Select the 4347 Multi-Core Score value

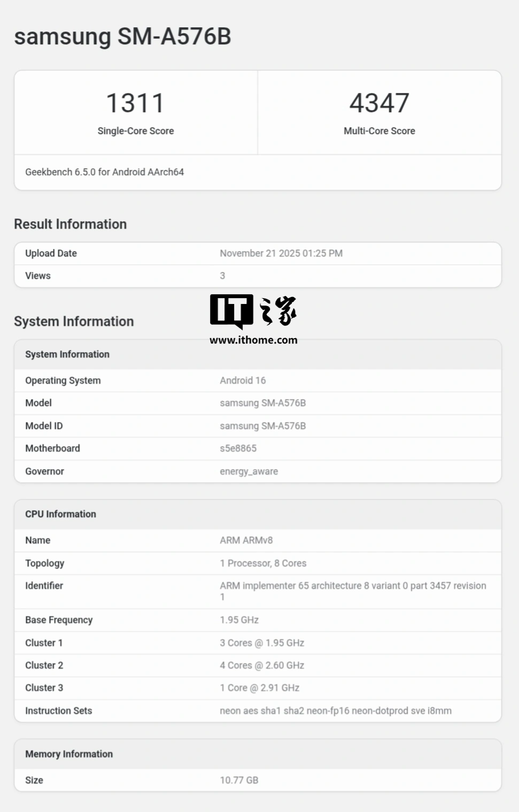tap(379, 103)
